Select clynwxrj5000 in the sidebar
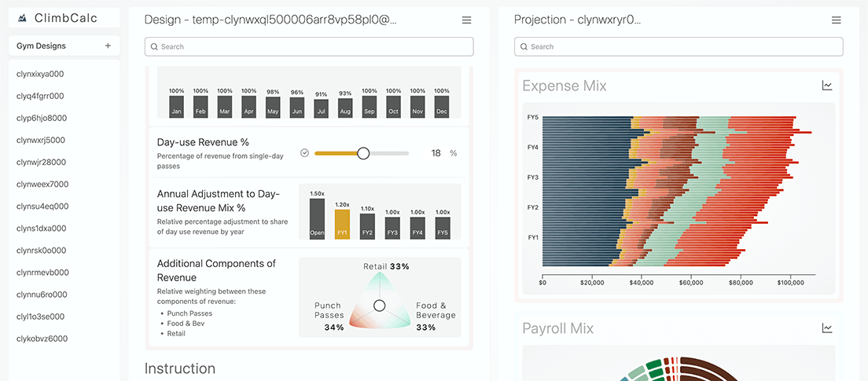Image resolution: width=868 pixels, height=381 pixels. point(41,141)
